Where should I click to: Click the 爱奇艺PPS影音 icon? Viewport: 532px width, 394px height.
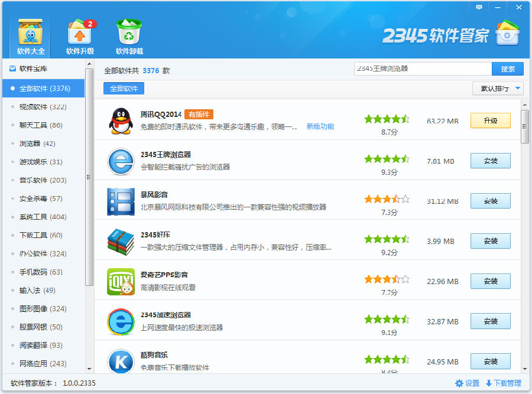coord(121,281)
